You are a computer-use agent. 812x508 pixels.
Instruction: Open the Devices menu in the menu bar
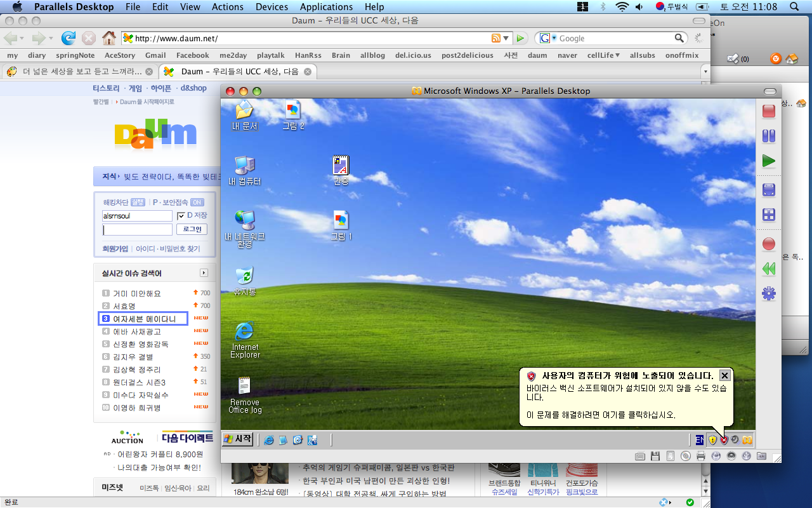click(272, 7)
